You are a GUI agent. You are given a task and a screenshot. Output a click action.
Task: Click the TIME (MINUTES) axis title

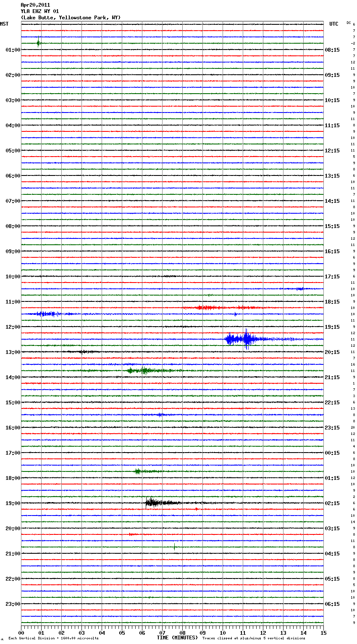point(177,638)
